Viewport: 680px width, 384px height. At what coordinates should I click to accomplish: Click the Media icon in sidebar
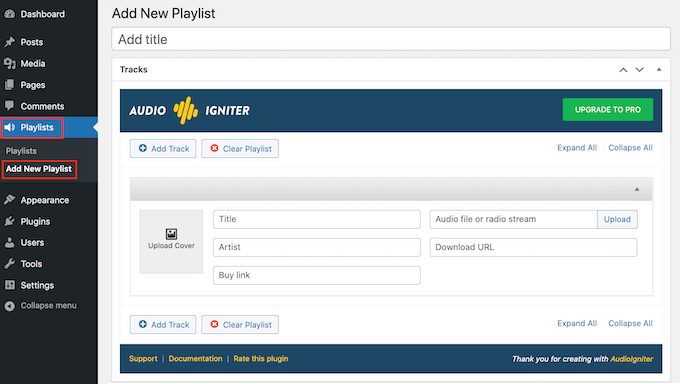pyautogui.click(x=10, y=63)
